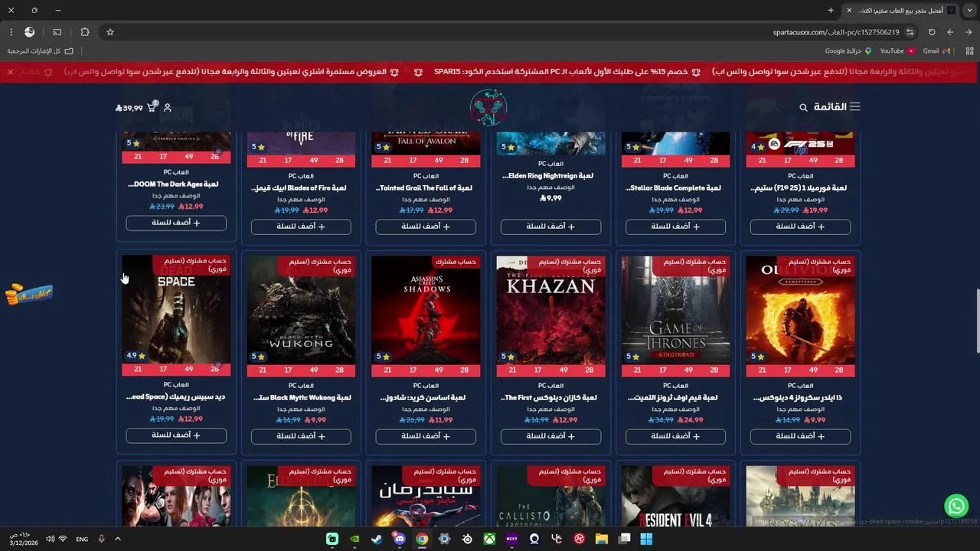The height and width of the screenshot is (551, 980).
Task: Add Elder Scrolls Oblivion to cart
Action: pyautogui.click(x=800, y=436)
